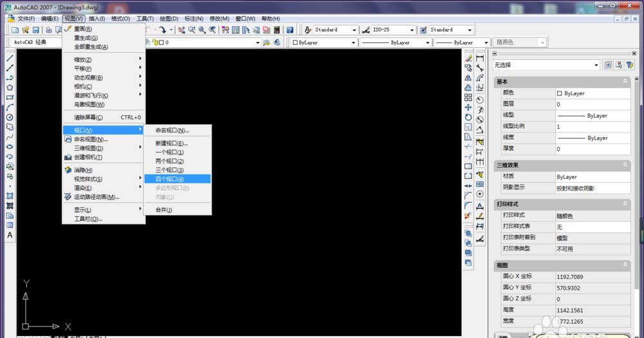Click the 线型比例 value field

pyautogui.click(x=592, y=127)
